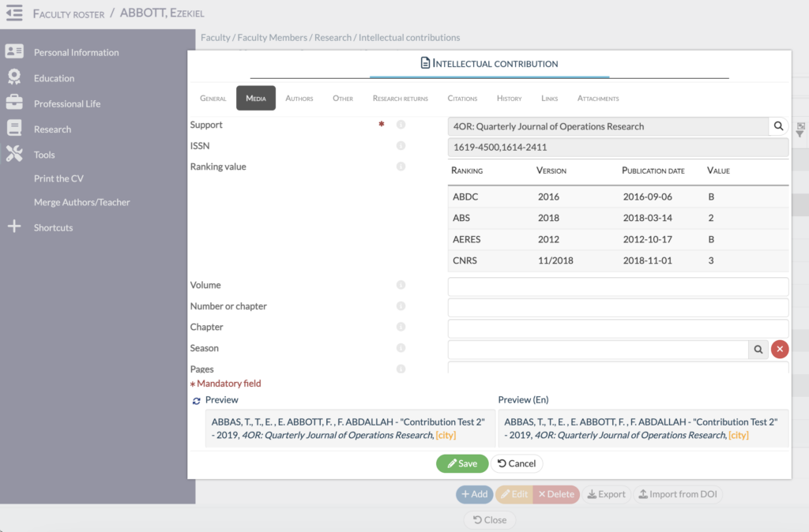Open Personal Information in sidebar

[x=76, y=52]
